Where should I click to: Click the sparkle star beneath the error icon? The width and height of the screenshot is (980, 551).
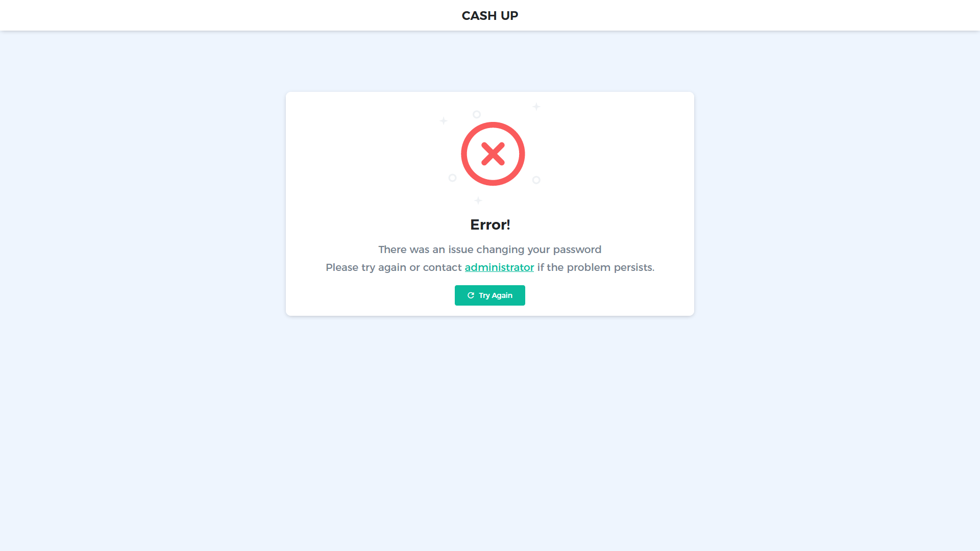pyautogui.click(x=478, y=200)
